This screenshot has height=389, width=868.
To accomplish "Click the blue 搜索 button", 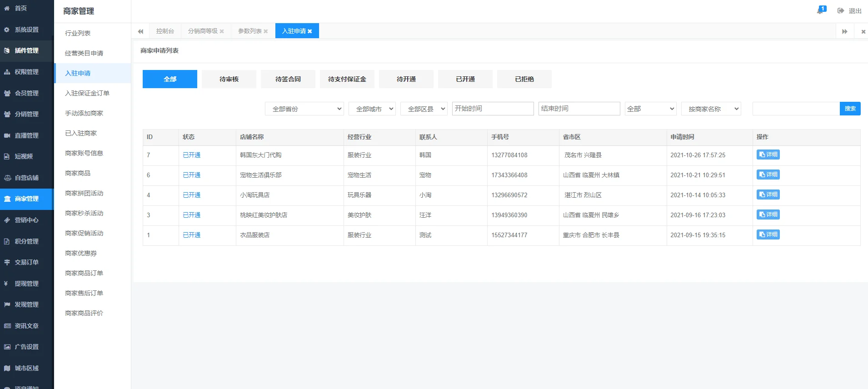I will pyautogui.click(x=850, y=109).
